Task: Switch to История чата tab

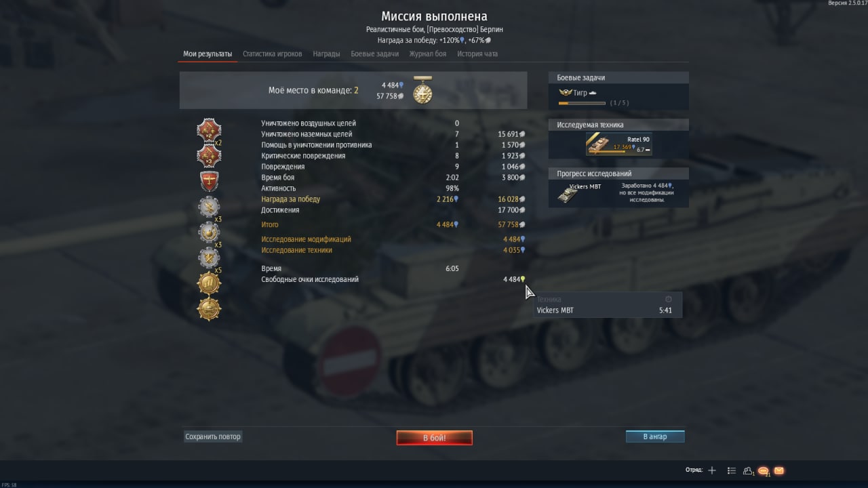Action: (x=477, y=54)
